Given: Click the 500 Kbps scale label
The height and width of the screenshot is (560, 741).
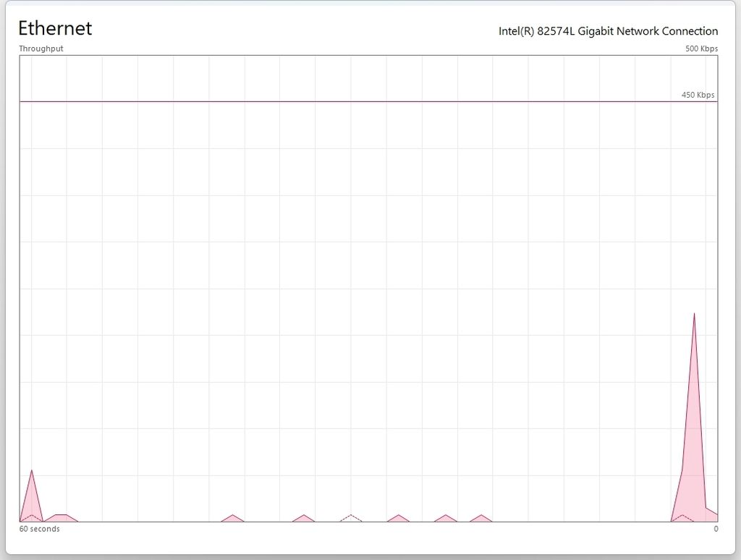Looking at the screenshot, I should (701, 48).
